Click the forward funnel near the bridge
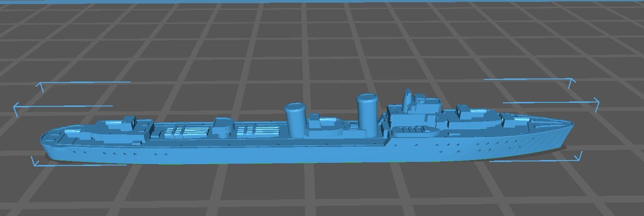644x216 pixels. pyautogui.click(x=367, y=115)
